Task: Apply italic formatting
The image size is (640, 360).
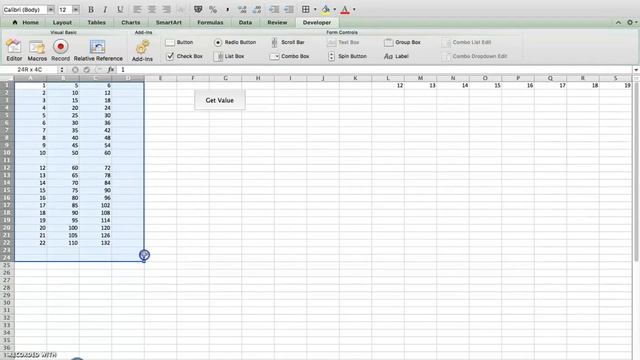Action: point(105,9)
